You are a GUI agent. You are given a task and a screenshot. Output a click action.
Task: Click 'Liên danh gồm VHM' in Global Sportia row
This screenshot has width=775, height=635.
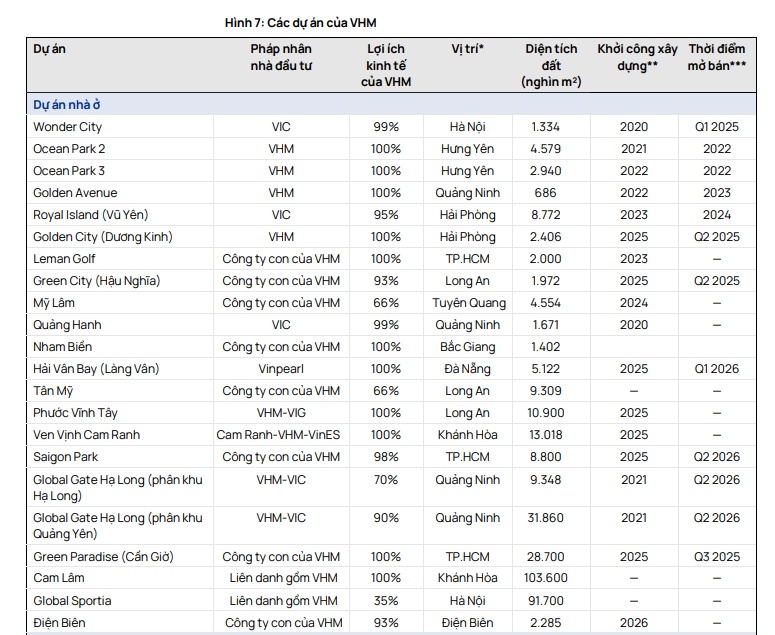click(x=283, y=601)
